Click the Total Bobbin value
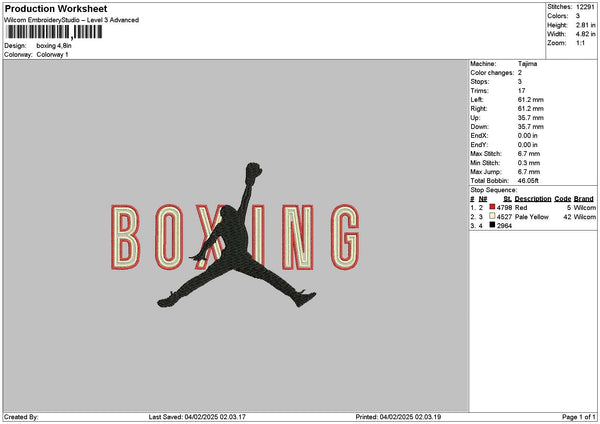Screen dimensions: 600x424 click(528, 181)
